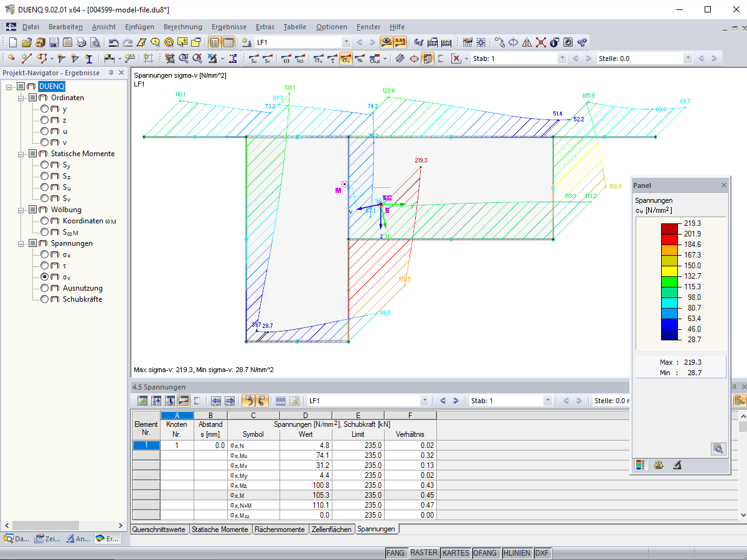This screenshot has width=747, height=560.
Task: Open the Tabelle menu
Action: tap(294, 27)
